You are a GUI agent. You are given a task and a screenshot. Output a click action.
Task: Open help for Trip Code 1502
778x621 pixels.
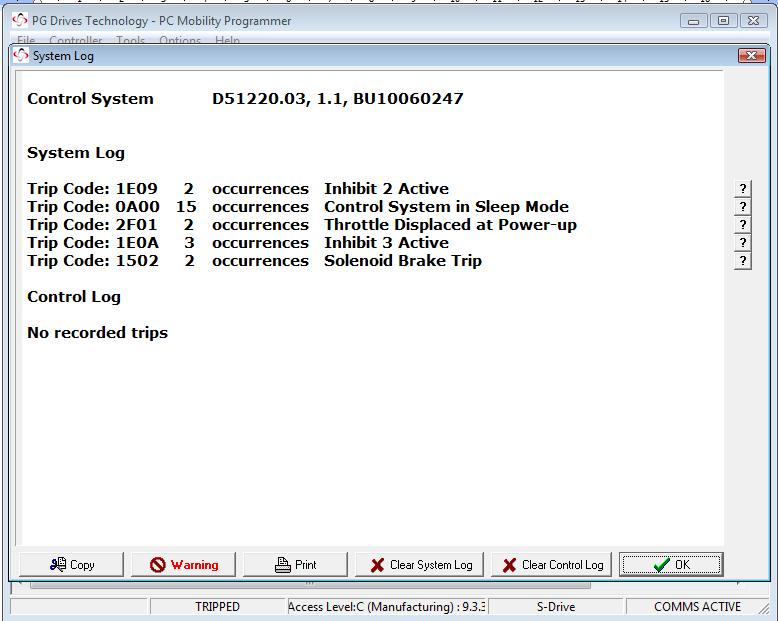click(742, 261)
